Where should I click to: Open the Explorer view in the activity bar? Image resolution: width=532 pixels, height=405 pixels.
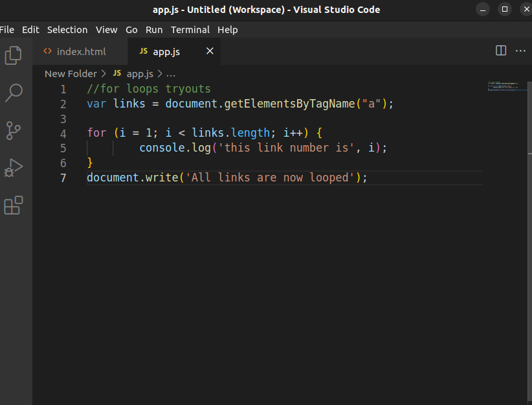(x=14, y=55)
